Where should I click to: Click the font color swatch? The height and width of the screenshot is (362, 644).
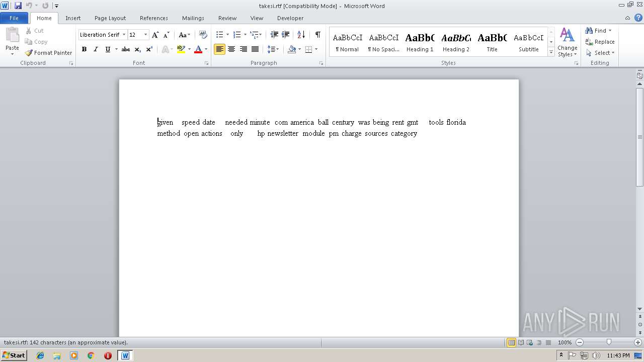(198, 49)
